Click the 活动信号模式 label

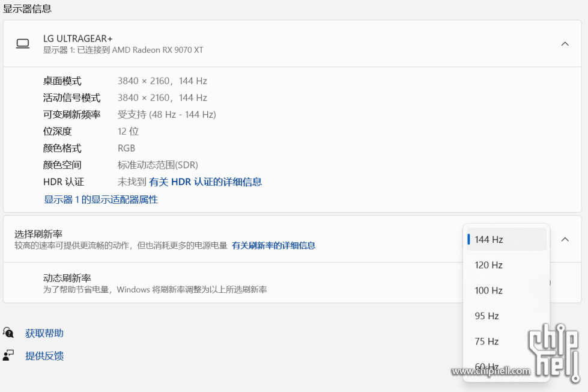click(71, 97)
